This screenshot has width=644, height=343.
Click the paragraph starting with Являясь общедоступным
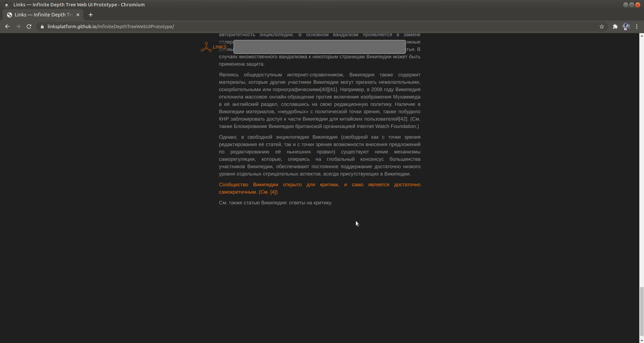(x=320, y=100)
